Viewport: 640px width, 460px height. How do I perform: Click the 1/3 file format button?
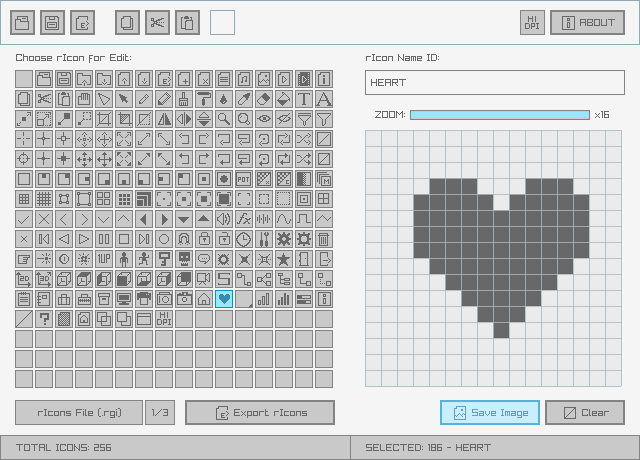160,413
